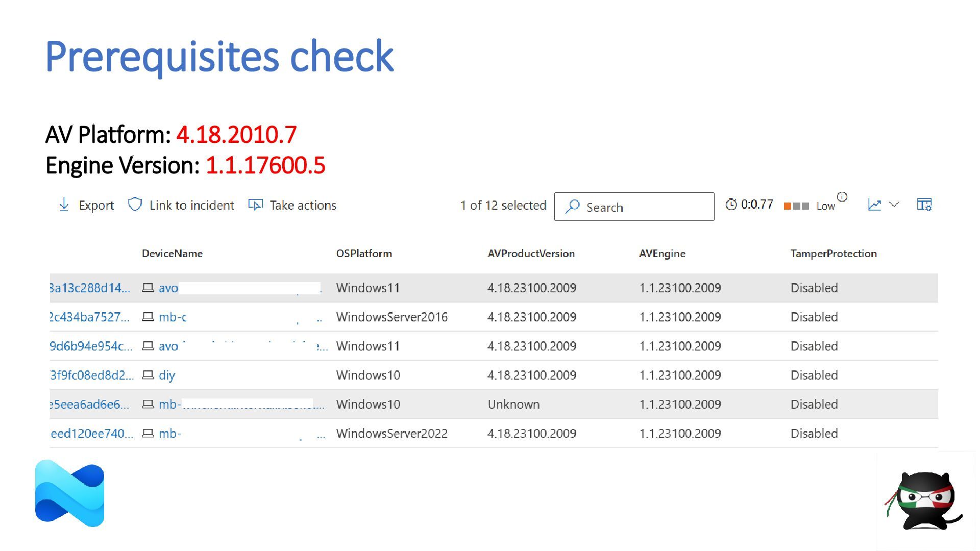Viewport: 980px width, 551px height.
Task: Open the customize columns icon
Action: (x=924, y=205)
